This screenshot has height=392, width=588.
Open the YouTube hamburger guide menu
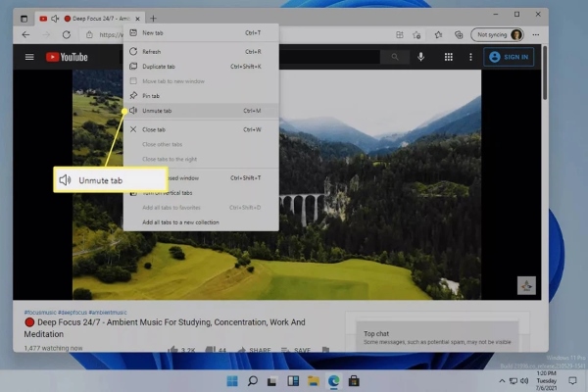[29, 58]
